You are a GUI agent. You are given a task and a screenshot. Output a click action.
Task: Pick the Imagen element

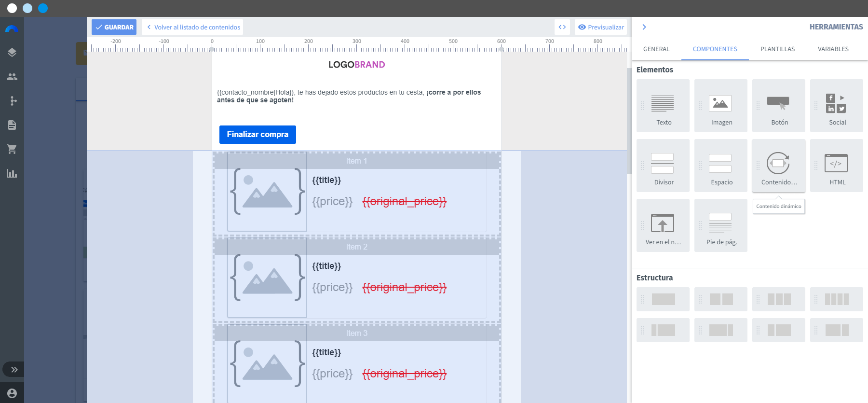click(721, 106)
